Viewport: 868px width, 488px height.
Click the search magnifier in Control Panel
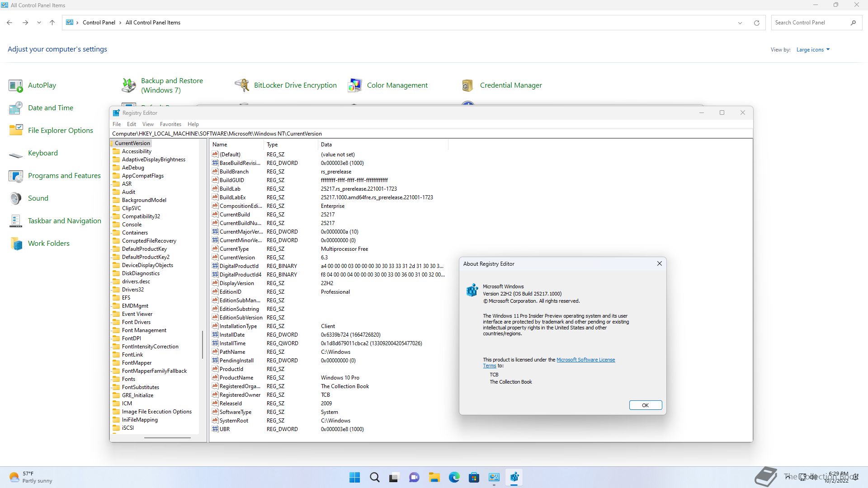tap(853, 23)
